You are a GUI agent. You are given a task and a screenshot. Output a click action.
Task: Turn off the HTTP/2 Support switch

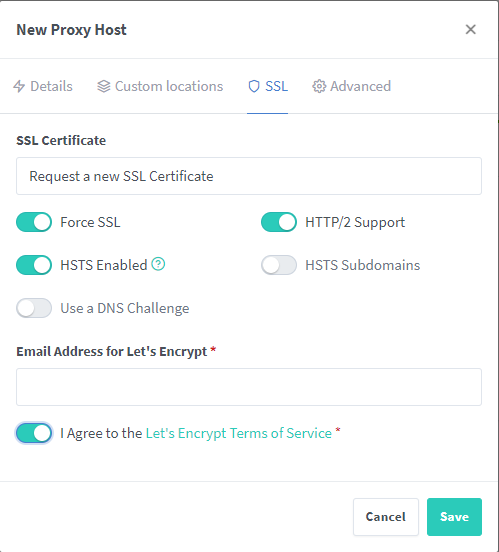coord(279,222)
